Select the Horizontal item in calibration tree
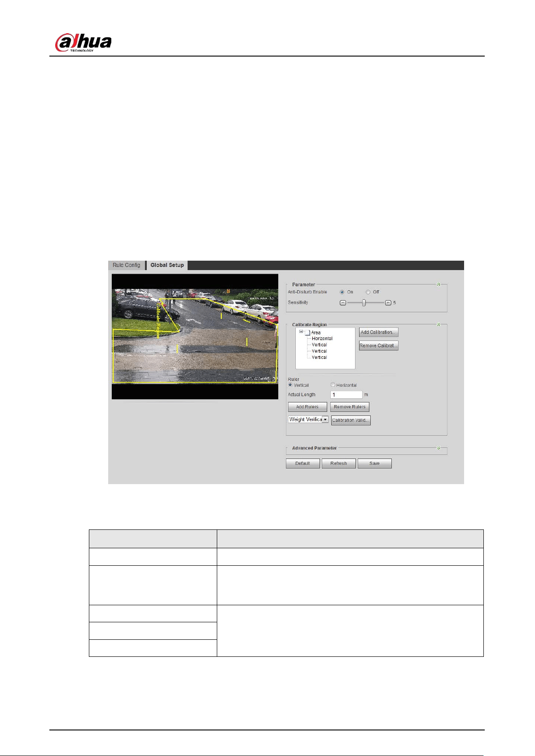 (322, 339)
